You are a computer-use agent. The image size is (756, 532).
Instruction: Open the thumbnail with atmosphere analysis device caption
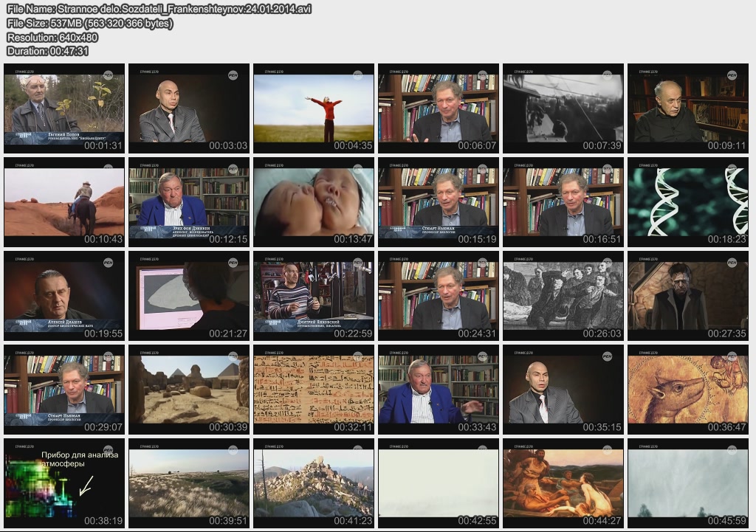pyautogui.click(x=64, y=483)
